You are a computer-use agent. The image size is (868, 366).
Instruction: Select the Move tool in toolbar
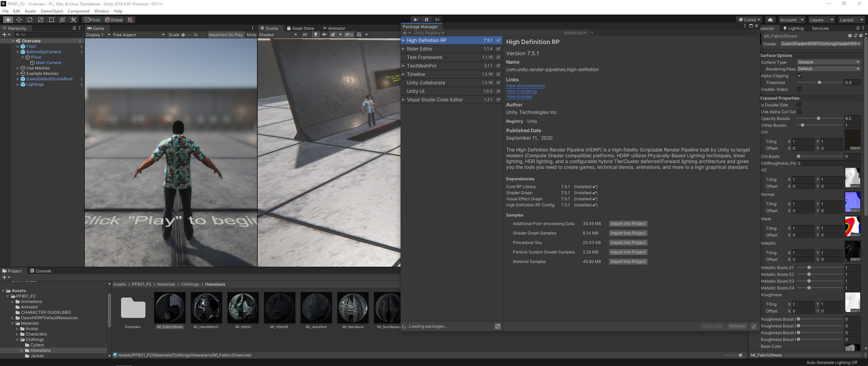pos(19,20)
